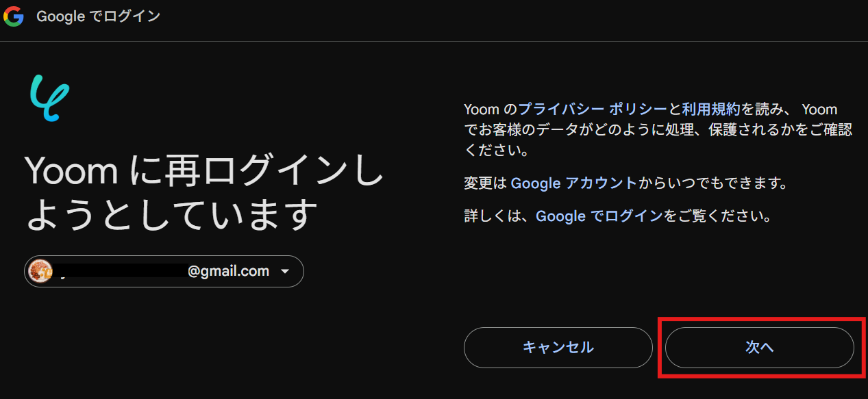Expand the account chooser dropdown arrow
This screenshot has width=868, height=399.
pos(285,272)
